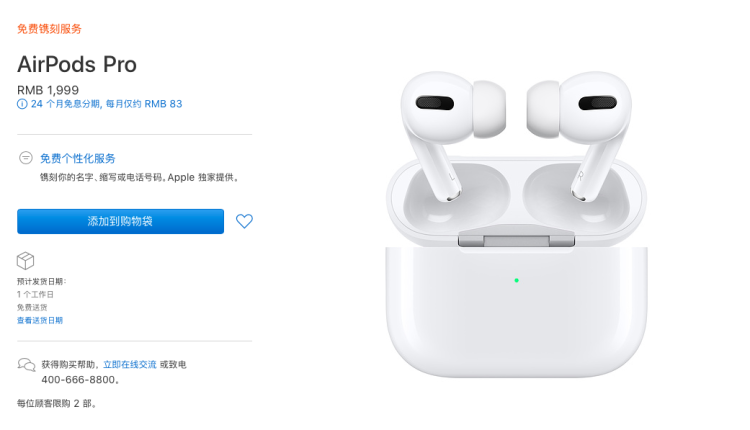This screenshot has width=750, height=430.
Task: Click the charging case green indicator light
Action: (517, 280)
